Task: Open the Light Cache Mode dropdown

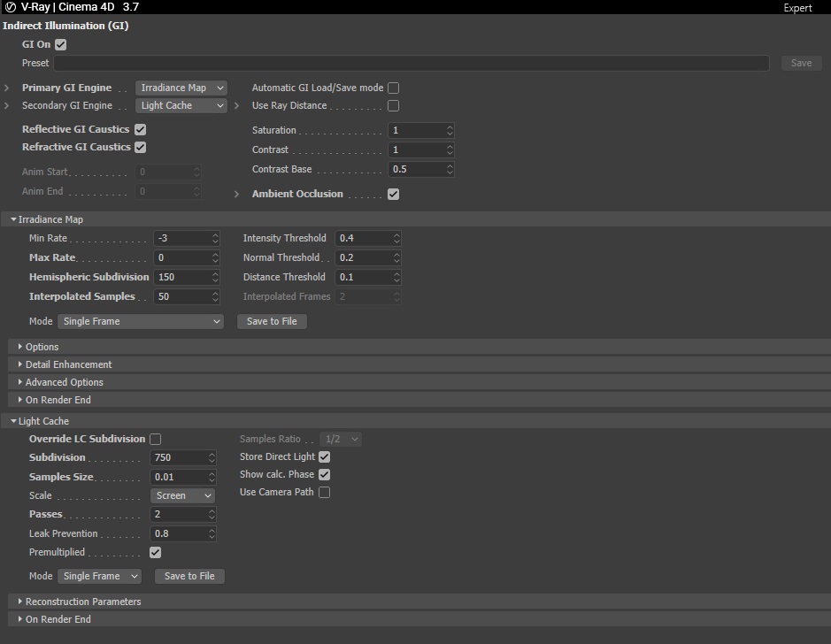Action: (100, 576)
